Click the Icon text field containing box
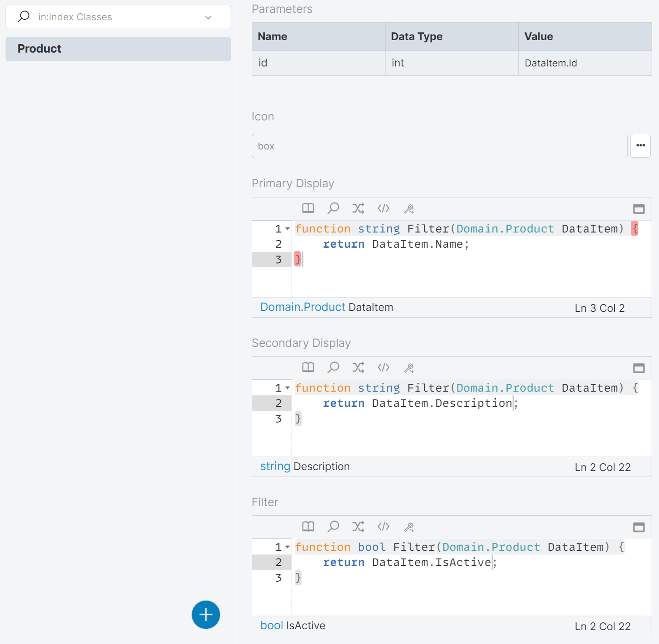Image resolution: width=659 pixels, height=644 pixels. point(439,146)
